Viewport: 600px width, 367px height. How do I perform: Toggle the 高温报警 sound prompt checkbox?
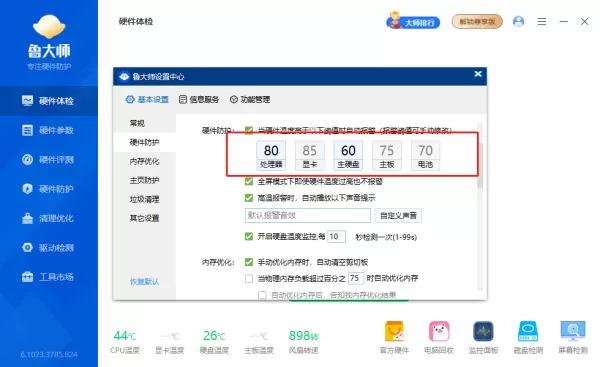(x=249, y=198)
